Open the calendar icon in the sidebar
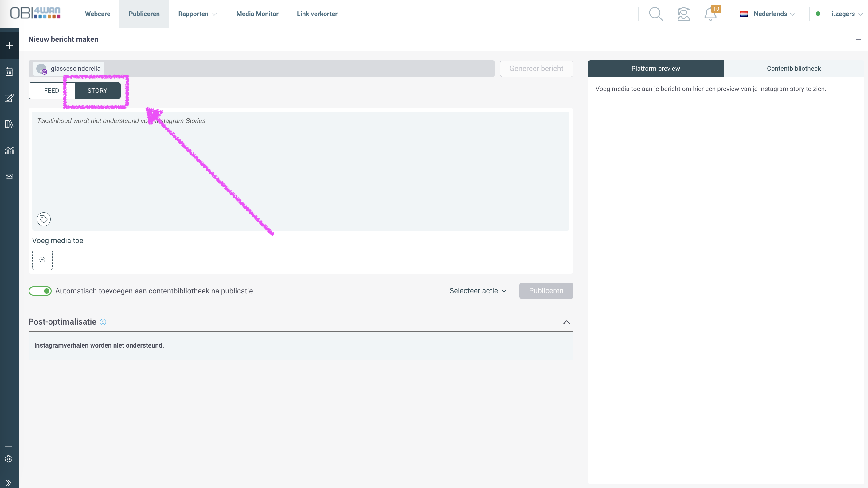 coord(10,71)
